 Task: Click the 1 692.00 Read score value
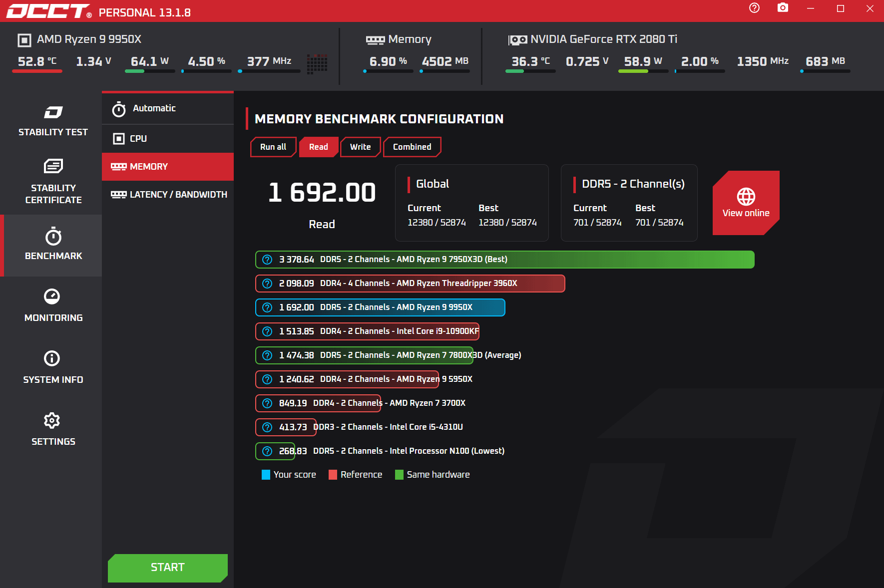[322, 193]
